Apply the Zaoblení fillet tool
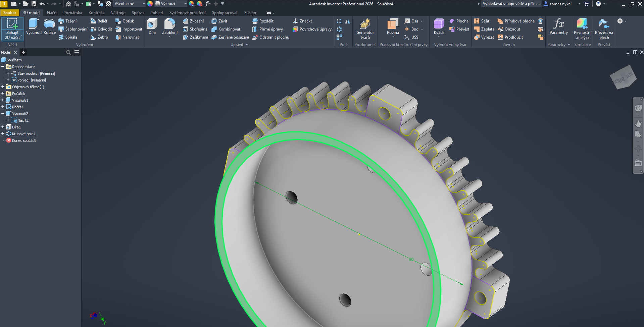 (170, 26)
